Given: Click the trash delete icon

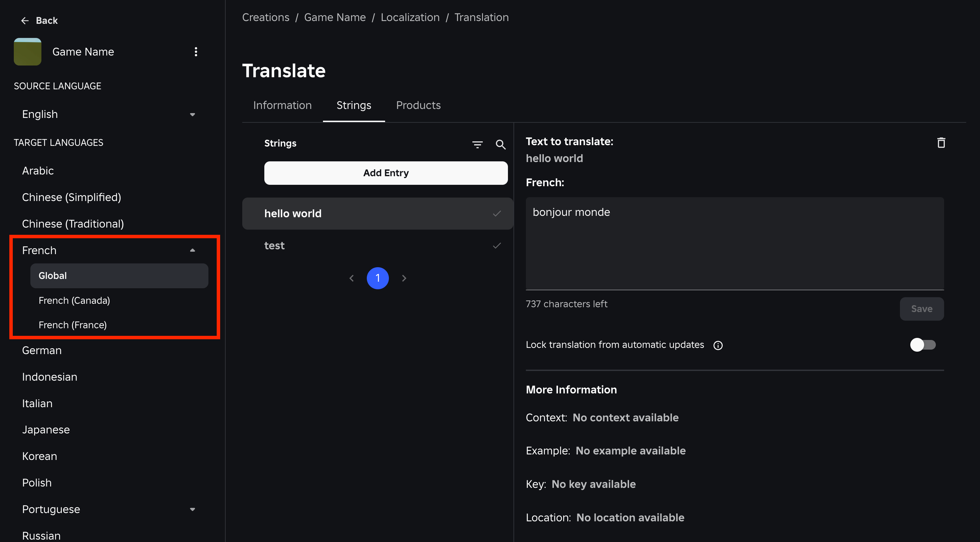Looking at the screenshot, I should pos(941,143).
